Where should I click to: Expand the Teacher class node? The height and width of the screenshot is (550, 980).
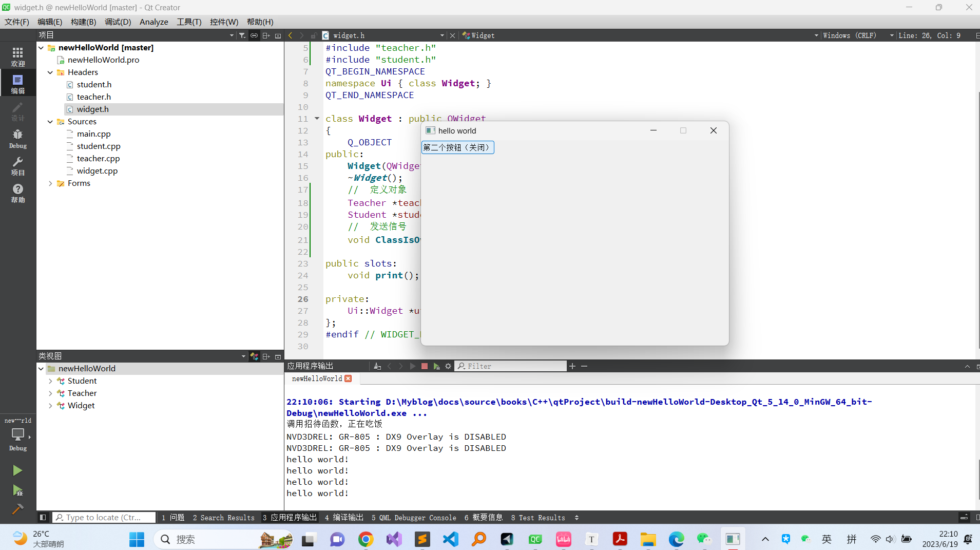50,393
